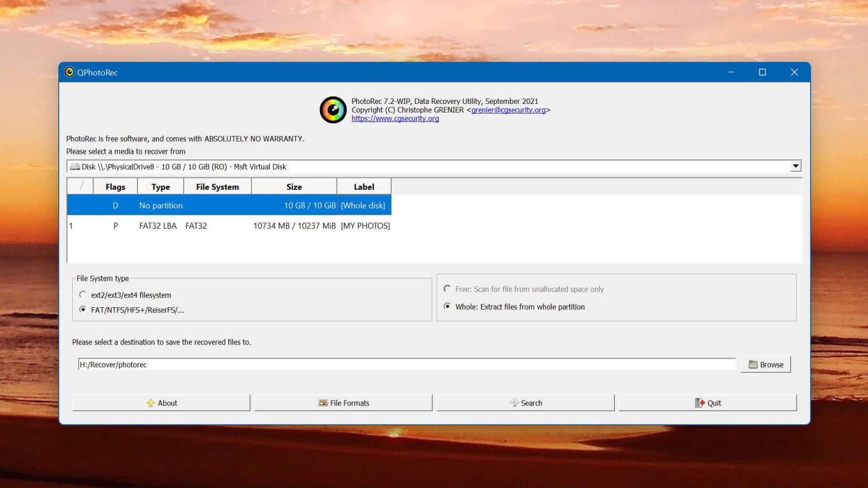
Task: Click the magnifier icon on Search
Action: (x=514, y=403)
